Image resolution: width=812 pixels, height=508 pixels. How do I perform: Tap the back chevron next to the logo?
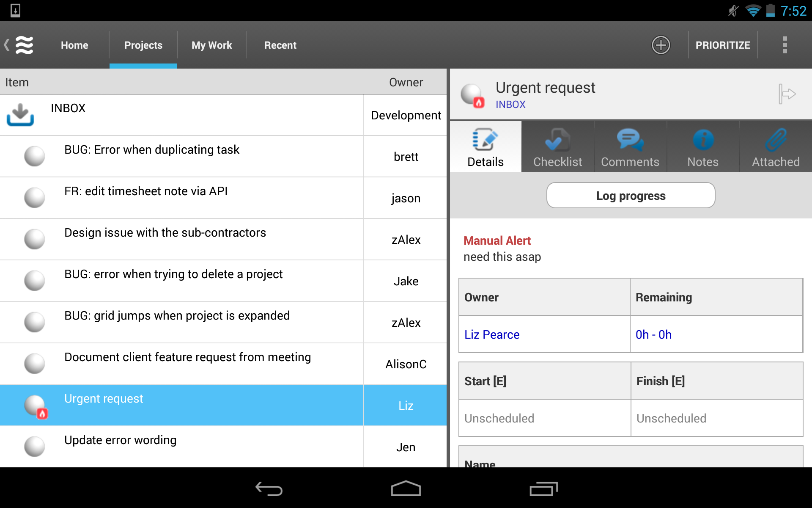(6, 44)
